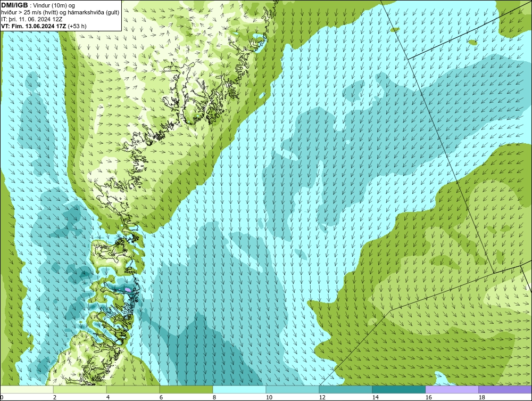The width and height of the screenshot is (532, 401).
Task: Click the small purple wind maximum patch on the map
Action: [x=128, y=289]
